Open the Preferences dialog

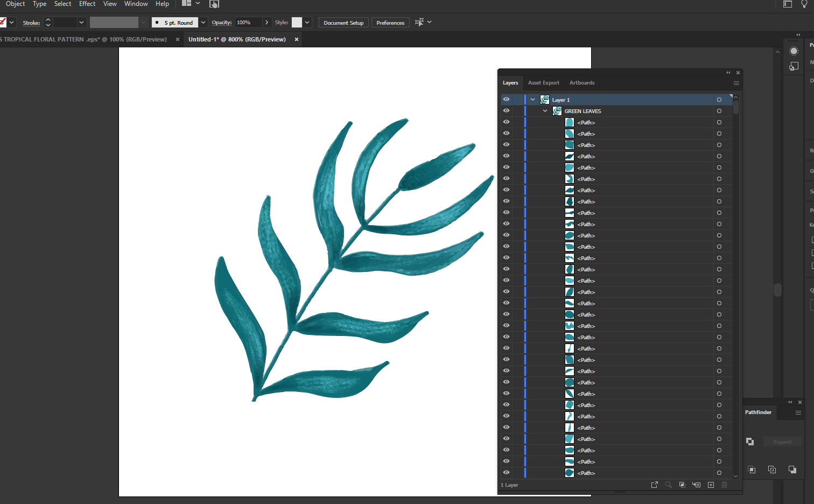390,22
